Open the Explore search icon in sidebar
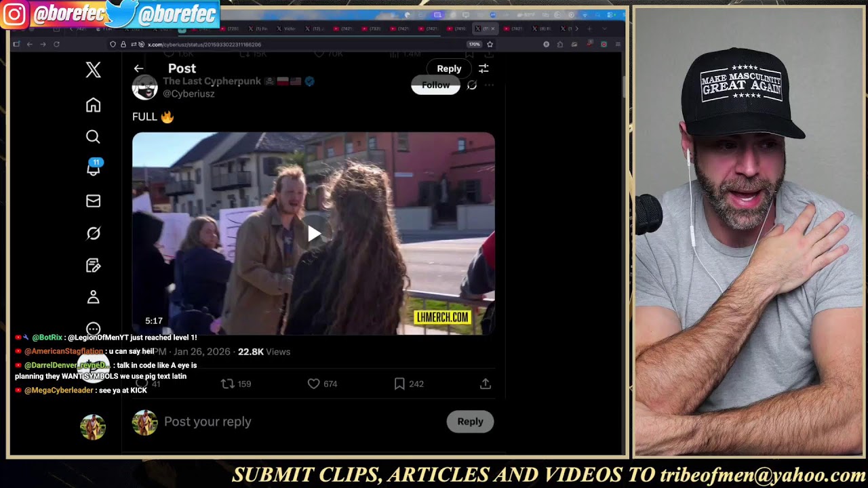 point(94,137)
